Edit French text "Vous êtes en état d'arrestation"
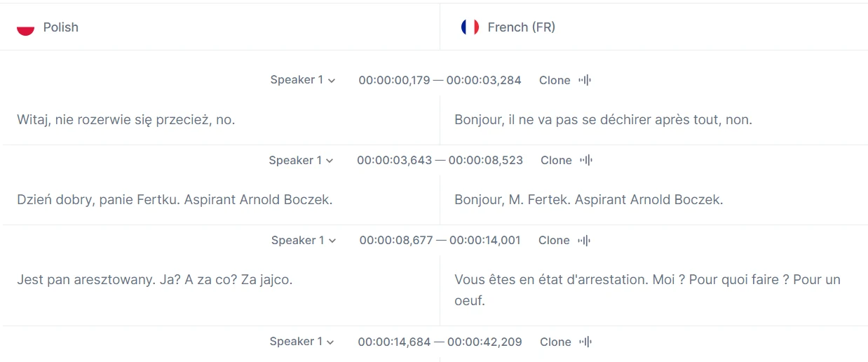The height and width of the screenshot is (362, 868). click(x=647, y=280)
